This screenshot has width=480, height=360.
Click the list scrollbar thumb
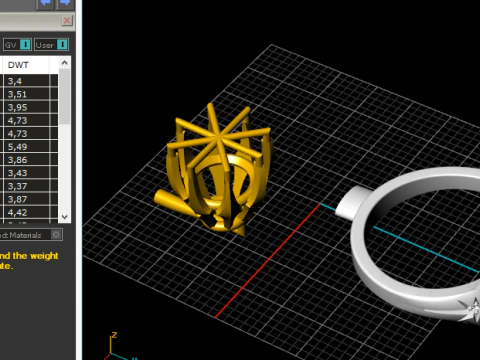pyautogui.click(x=65, y=97)
